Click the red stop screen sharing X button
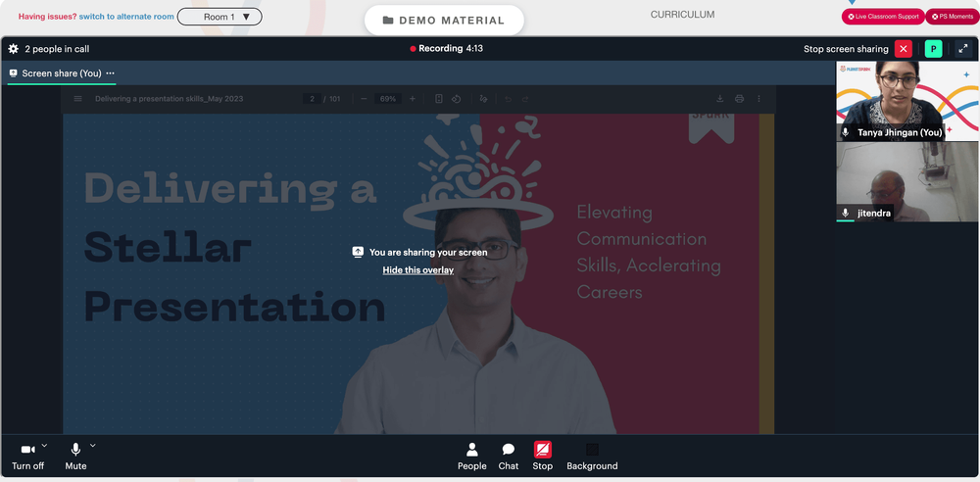 point(904,49)
